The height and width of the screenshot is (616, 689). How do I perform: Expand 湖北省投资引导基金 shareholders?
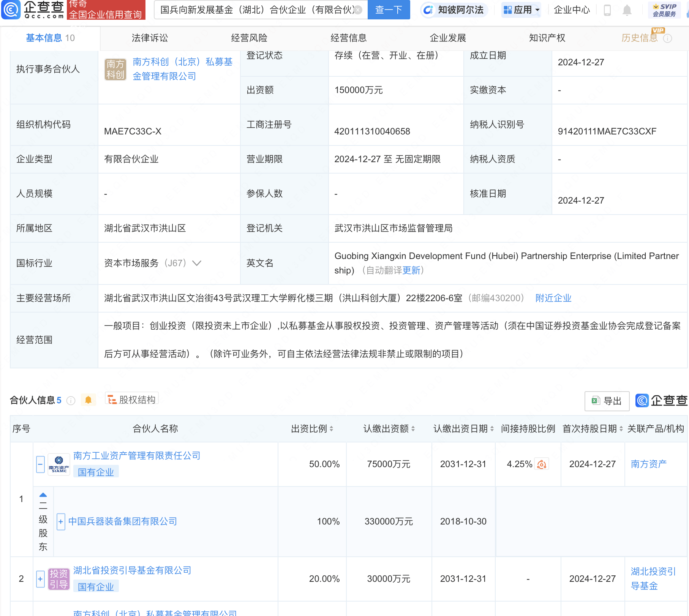pyautogui.click(x=40, y=579)
